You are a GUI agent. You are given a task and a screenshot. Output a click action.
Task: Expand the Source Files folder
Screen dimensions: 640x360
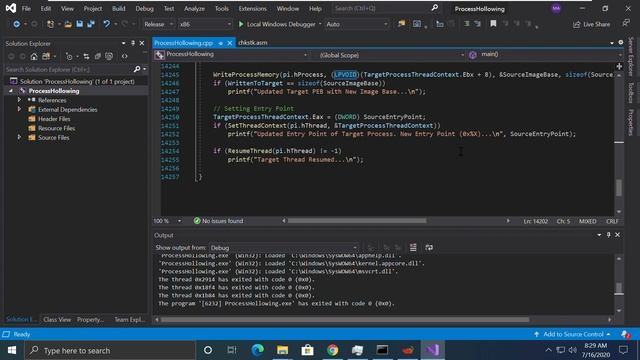[19, 138]
